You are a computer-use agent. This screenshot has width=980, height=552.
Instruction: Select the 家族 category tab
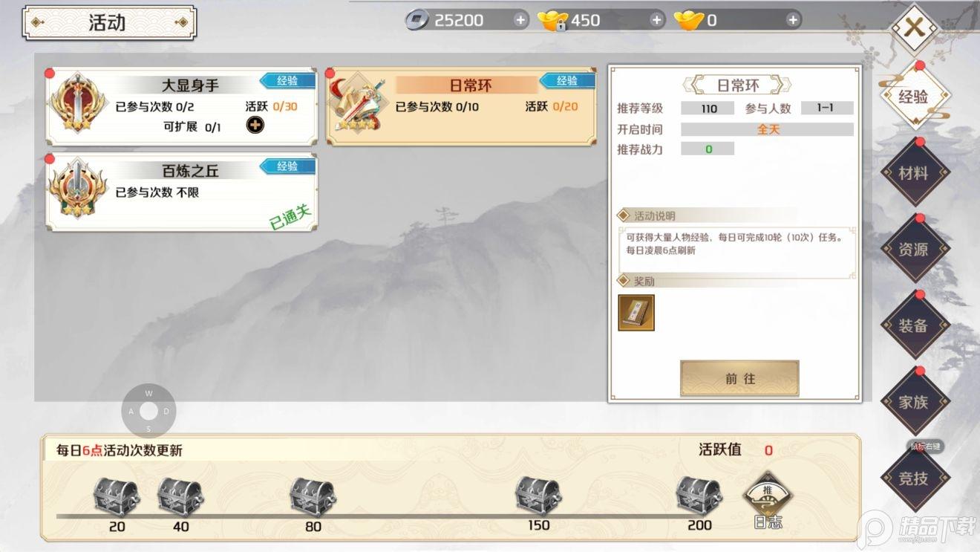[x=914, y=402]
